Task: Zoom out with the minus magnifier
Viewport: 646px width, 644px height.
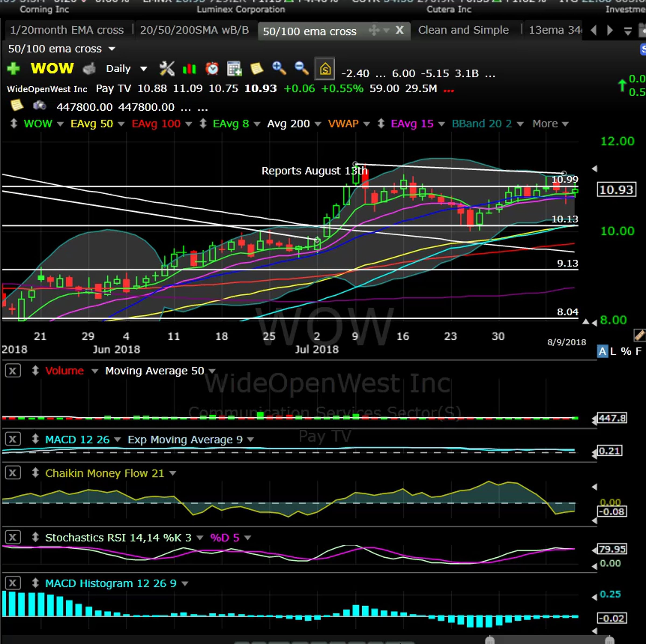Action: pyautogui.click(x=301, y=68)
